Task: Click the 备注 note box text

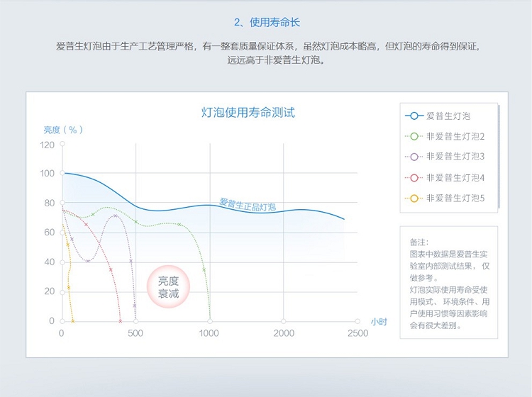Action: click(449, 284)
